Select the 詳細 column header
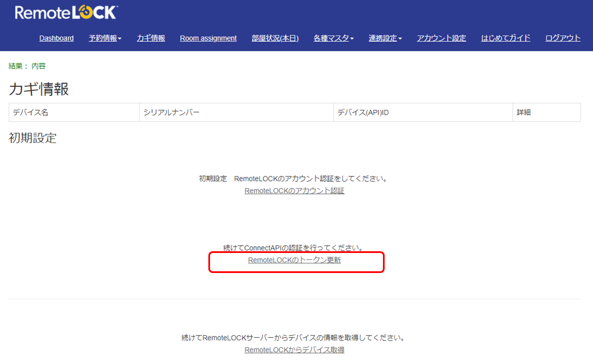Image resolution: width=593 pixels, height=364 pixels. pos(547,112)
